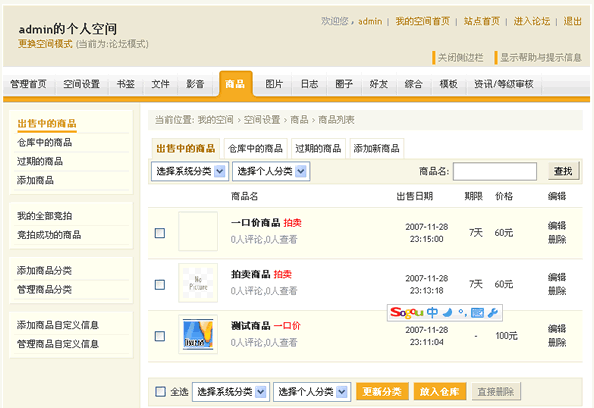This screenshot has width=594, height=408.
Task: Select the active 商品 nav tab
Action: (235, 84)
